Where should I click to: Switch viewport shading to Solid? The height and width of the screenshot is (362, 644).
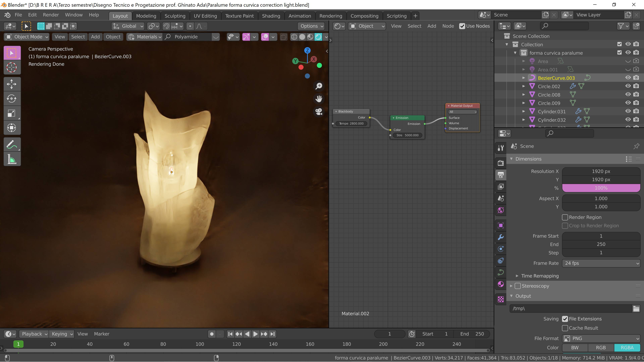[x=302, y=37]
